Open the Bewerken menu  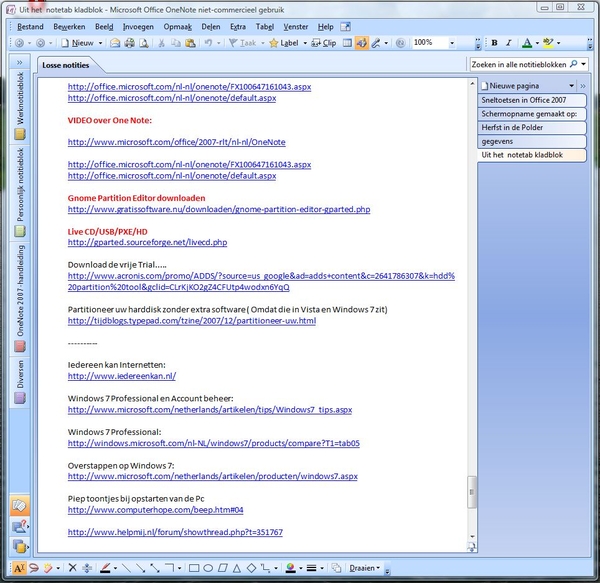coord(69,27)
